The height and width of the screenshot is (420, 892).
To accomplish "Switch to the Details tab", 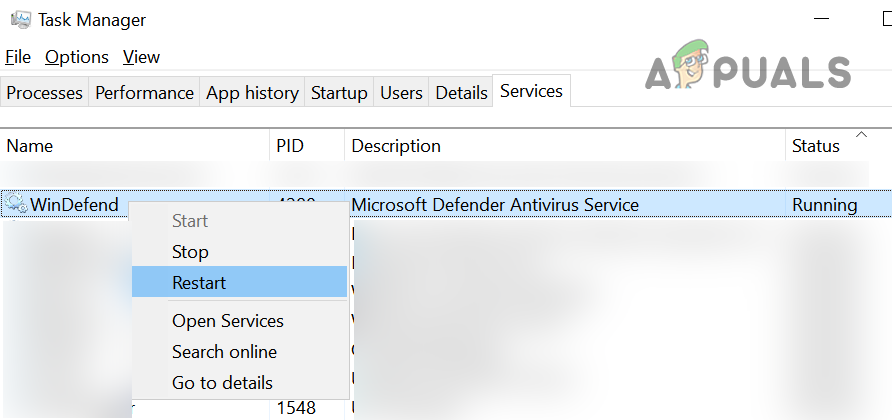I will coord(461,93).
